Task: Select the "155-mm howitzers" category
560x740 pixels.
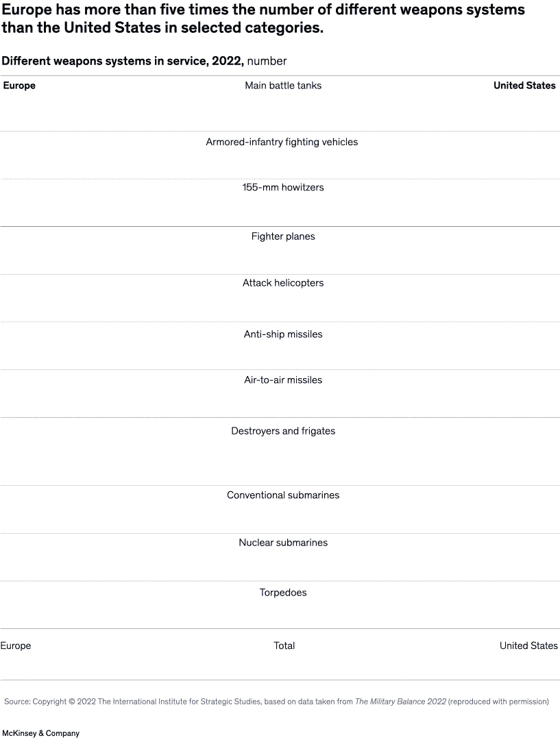Action: pyautogui.click(x=283, y=187)
